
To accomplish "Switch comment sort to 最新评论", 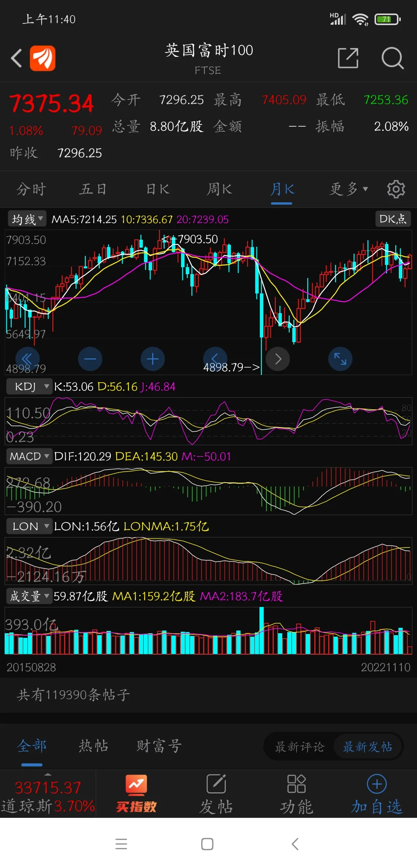I will point(299,746).
